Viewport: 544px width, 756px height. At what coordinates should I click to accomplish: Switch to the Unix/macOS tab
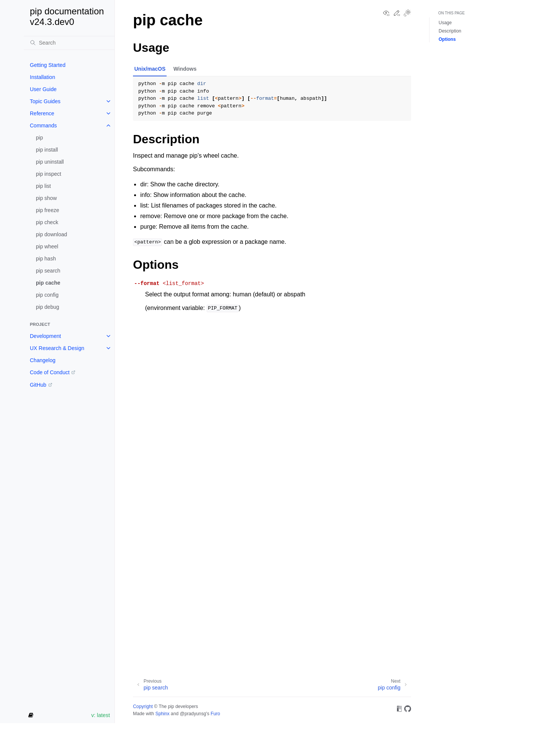click(150, 69)
